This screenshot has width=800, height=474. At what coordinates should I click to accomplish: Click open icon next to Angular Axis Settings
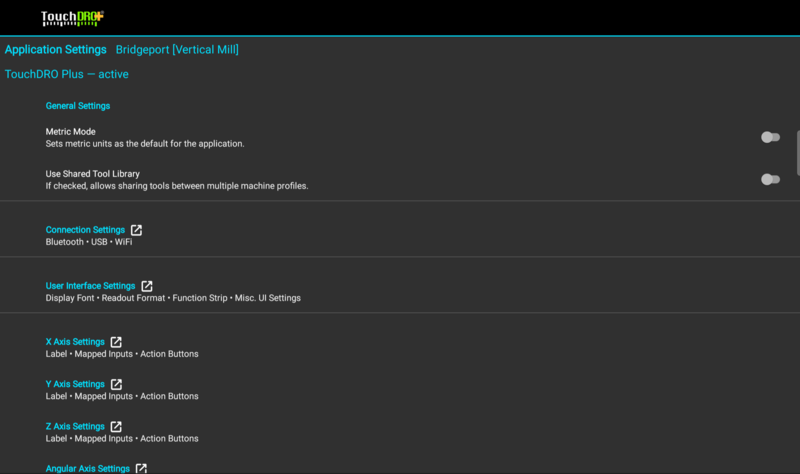(141, 468)
